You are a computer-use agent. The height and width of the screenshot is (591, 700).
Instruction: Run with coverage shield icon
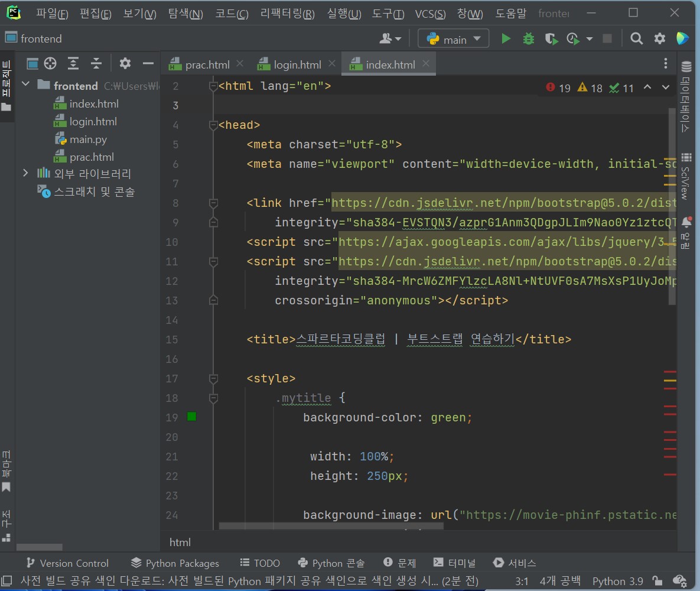click(551, 40)
